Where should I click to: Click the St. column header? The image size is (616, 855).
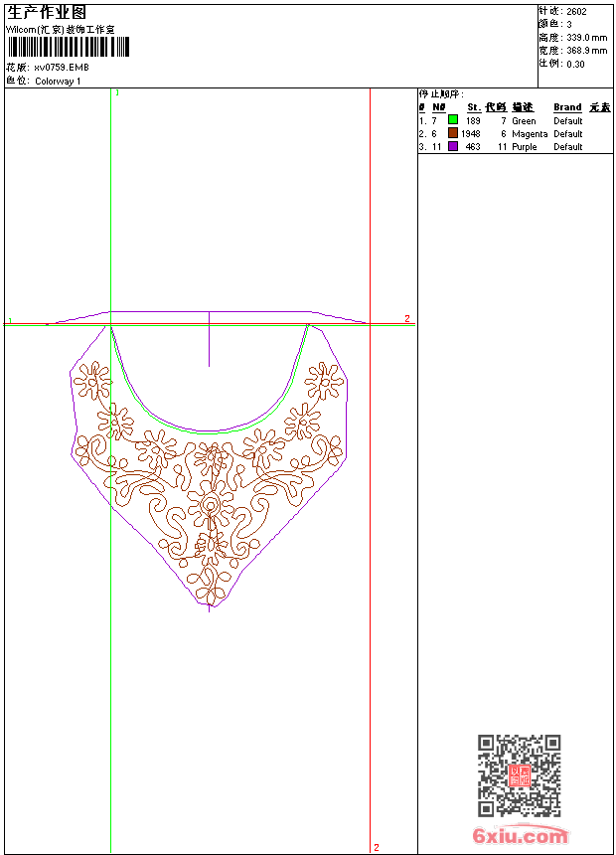[x=474, y=107]
